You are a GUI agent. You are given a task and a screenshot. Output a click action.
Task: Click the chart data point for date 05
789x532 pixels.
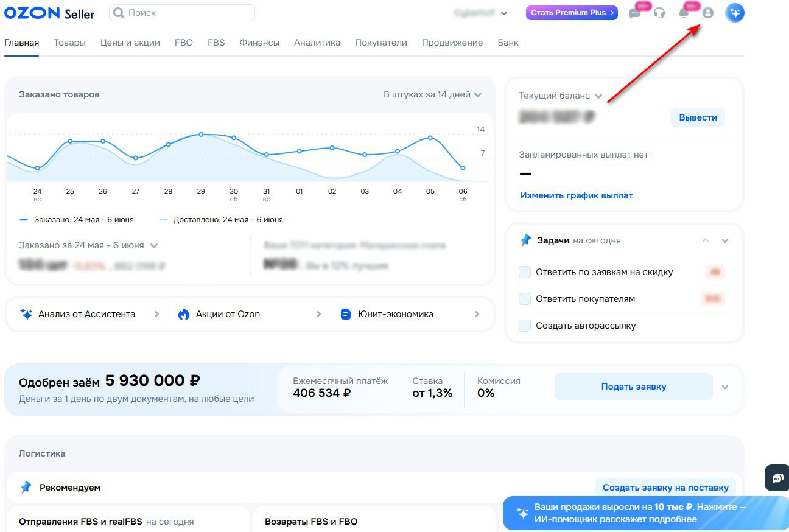click(x=430, y=138)
